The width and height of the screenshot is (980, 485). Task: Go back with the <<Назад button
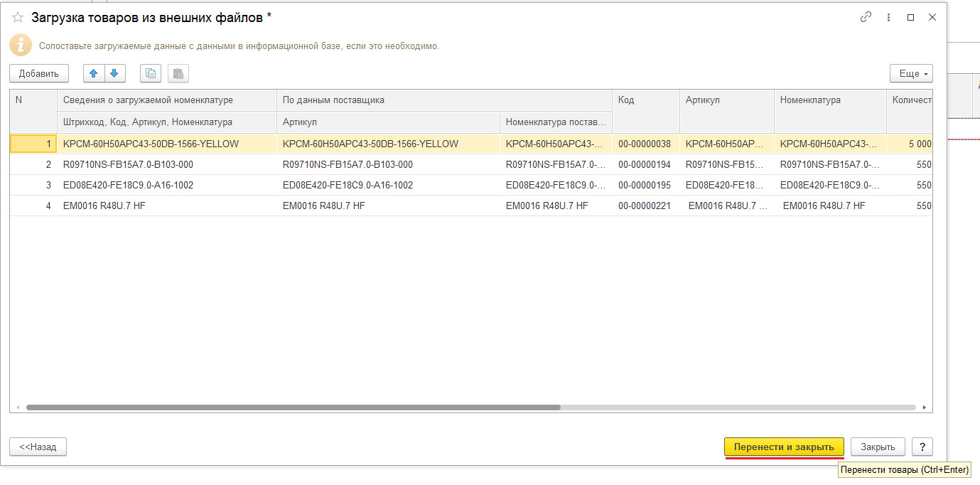click(38, 447)
